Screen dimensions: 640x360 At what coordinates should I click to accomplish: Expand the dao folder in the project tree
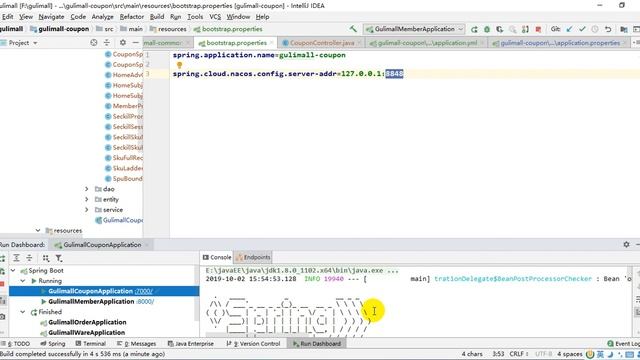pos(87,189)
